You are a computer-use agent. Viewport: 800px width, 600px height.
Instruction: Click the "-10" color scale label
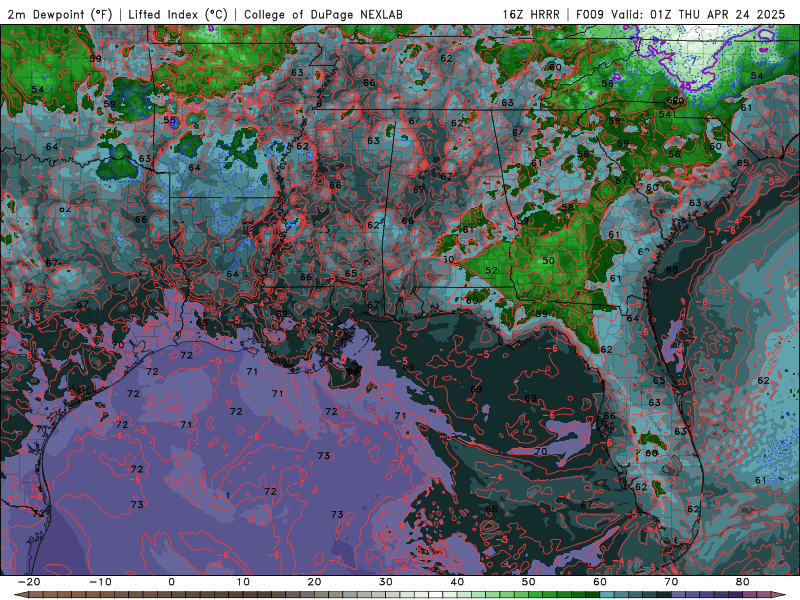[x=100, y=582]
